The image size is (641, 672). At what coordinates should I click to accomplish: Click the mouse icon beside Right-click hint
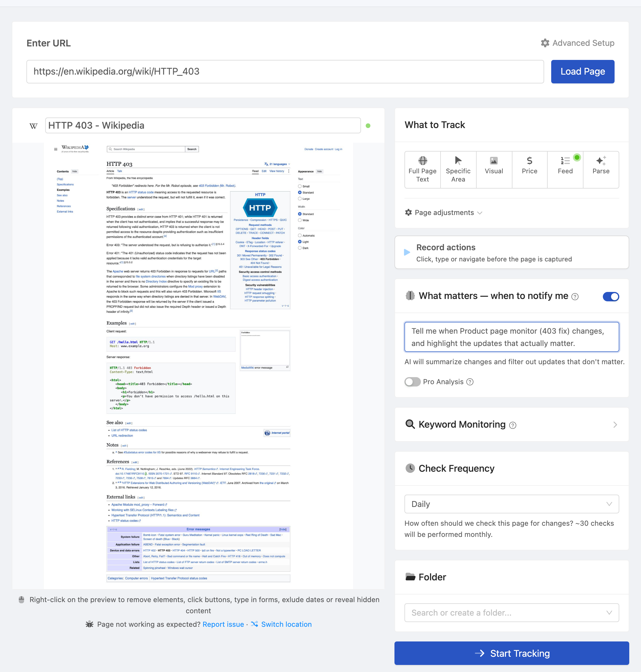[21, 600]
